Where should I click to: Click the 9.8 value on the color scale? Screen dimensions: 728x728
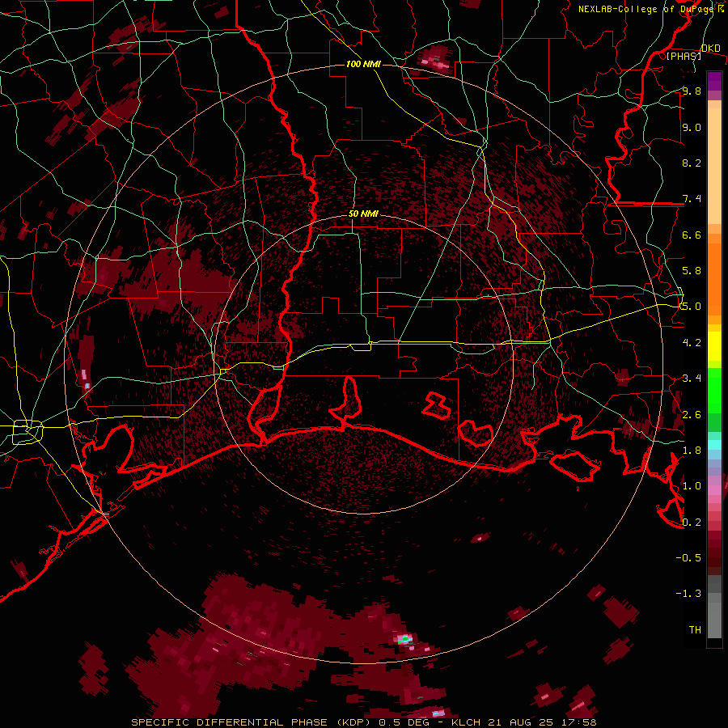(692, 91)
